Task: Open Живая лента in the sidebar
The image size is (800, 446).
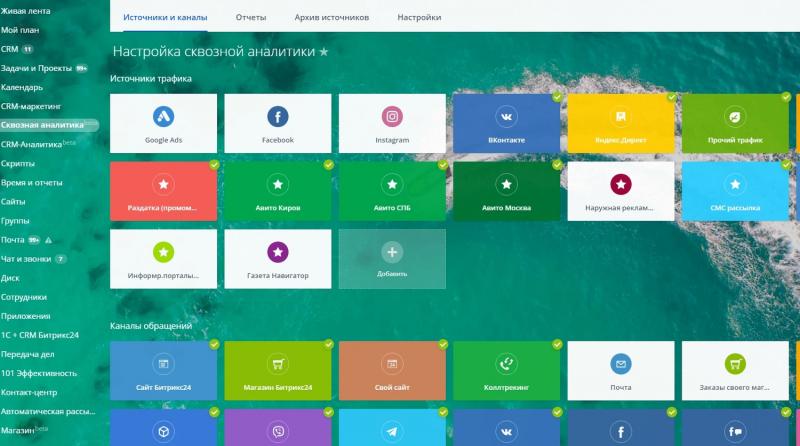Action: (26, 11)
